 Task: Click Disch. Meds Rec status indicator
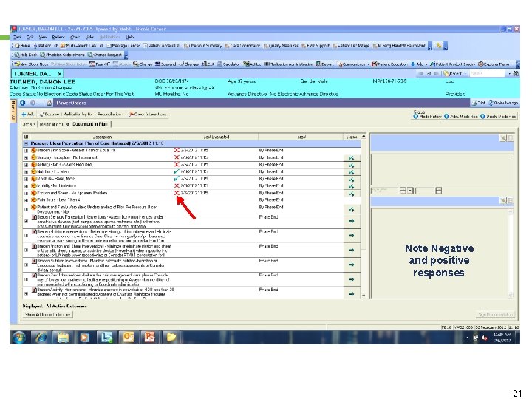[498, 117]
